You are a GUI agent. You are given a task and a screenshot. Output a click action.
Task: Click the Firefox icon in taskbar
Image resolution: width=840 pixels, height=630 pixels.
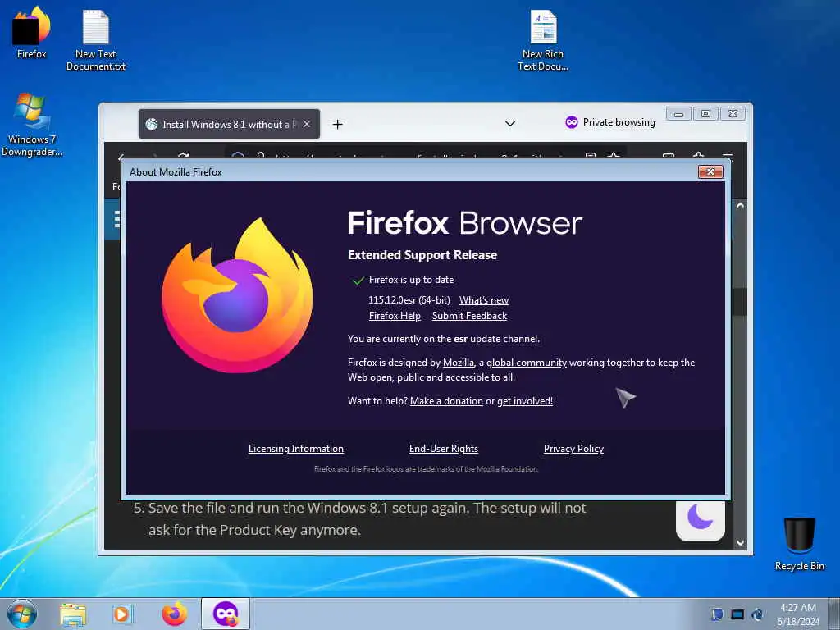pos(175,614)
